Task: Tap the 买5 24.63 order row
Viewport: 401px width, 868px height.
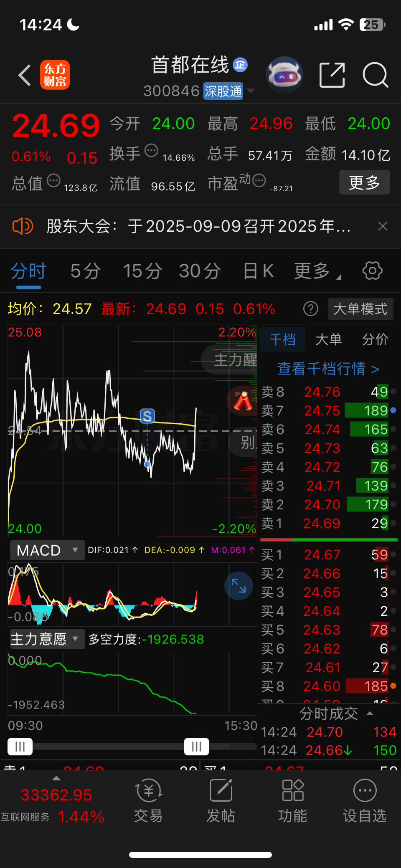Action: [328, 630]
